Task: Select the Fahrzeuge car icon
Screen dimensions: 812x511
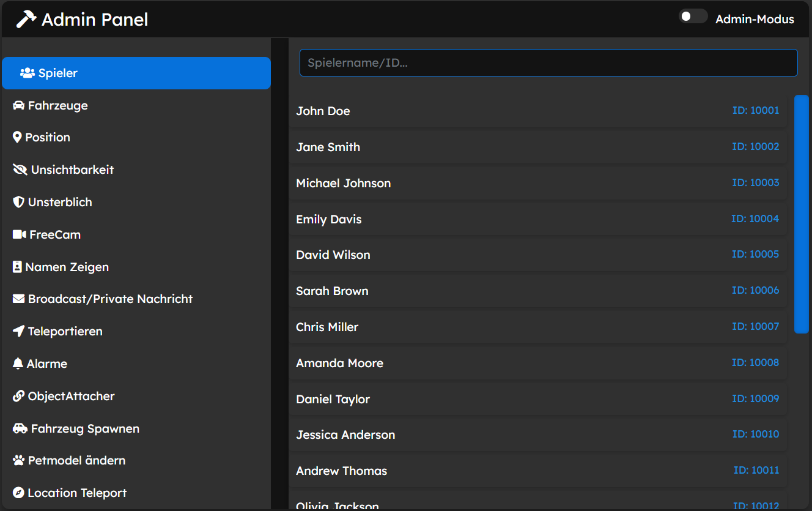Action: [18, 105]
